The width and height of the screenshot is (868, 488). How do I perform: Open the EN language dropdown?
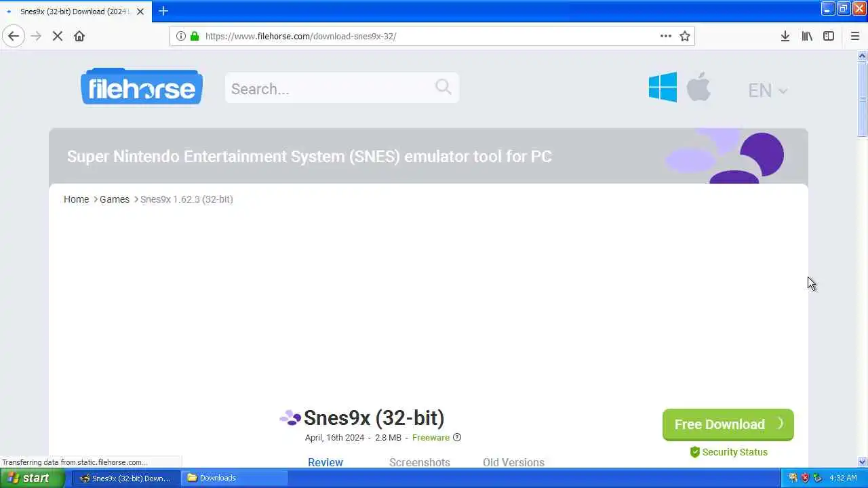768,90
